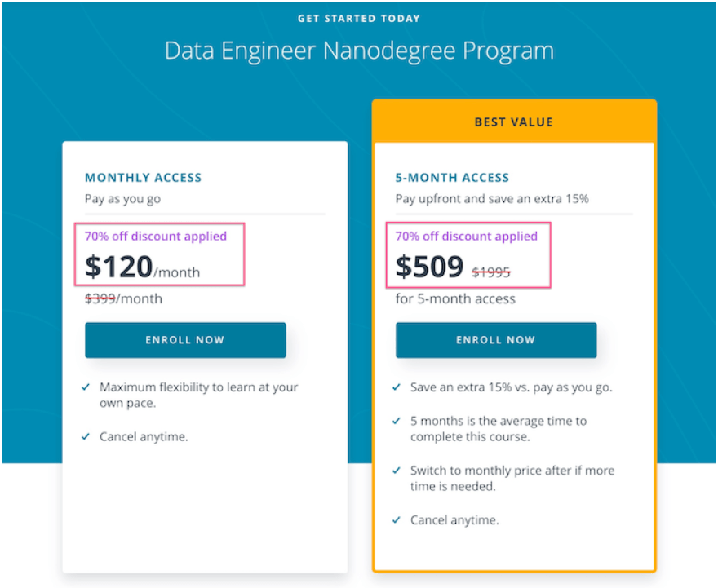Click the Best Value orange banner
Image resolution: width=718 pixels, height=588 pixels.
pos(514,122)
